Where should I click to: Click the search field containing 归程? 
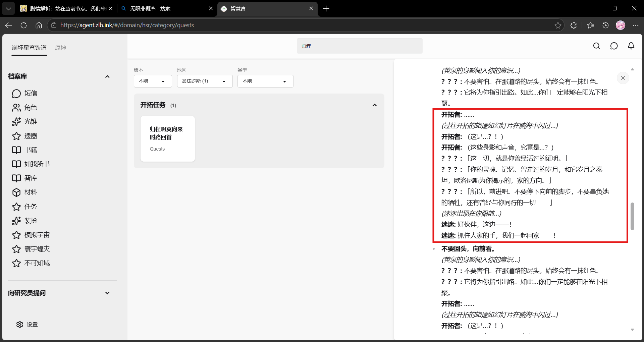pos(360,46)
